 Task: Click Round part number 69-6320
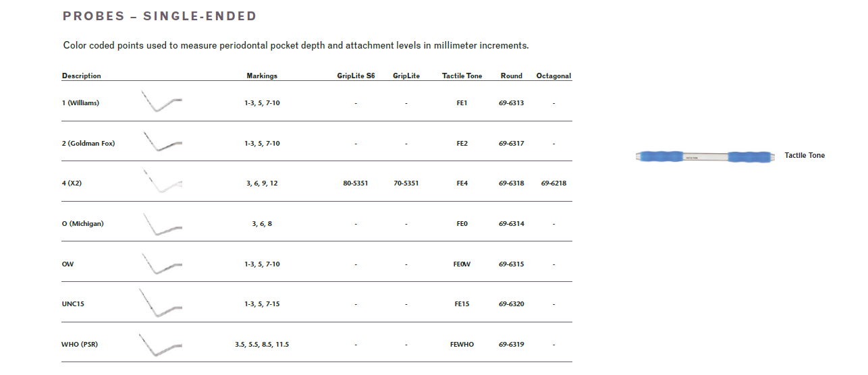click(x=512, y=304)
